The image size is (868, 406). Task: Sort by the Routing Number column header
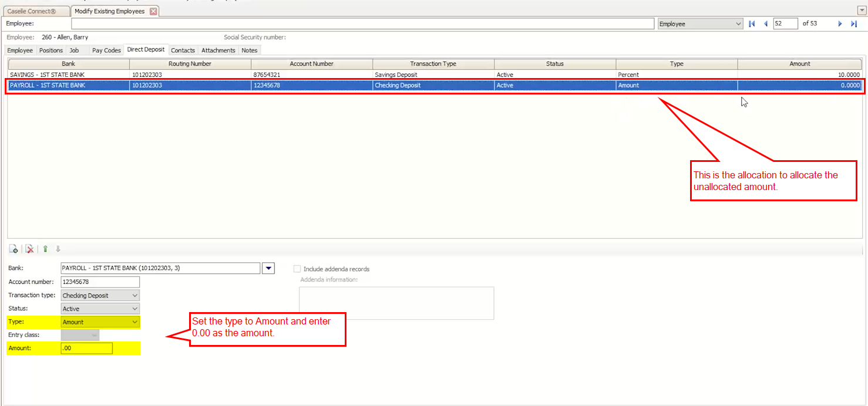(x=190, y=63)
